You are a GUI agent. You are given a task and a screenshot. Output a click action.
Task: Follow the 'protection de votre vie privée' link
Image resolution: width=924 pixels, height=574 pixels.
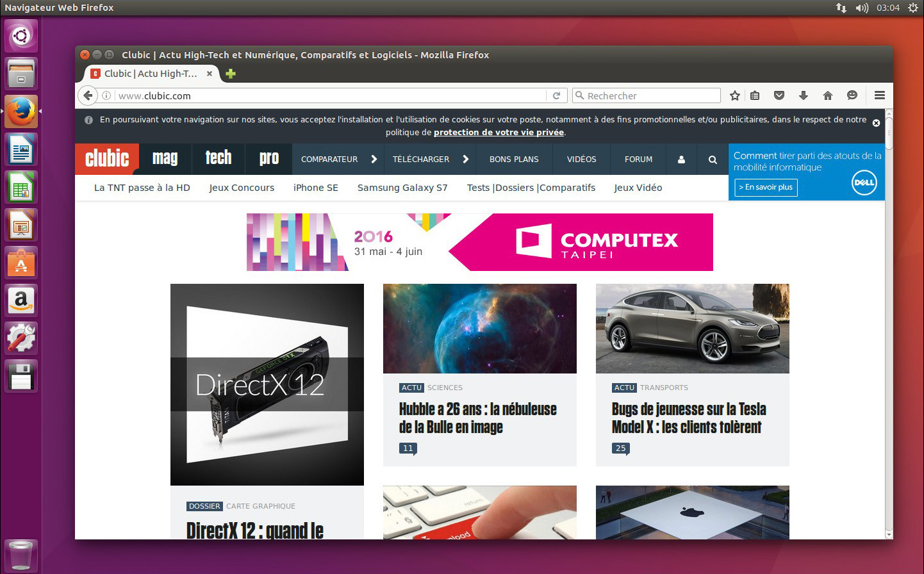tap(499, 133)
